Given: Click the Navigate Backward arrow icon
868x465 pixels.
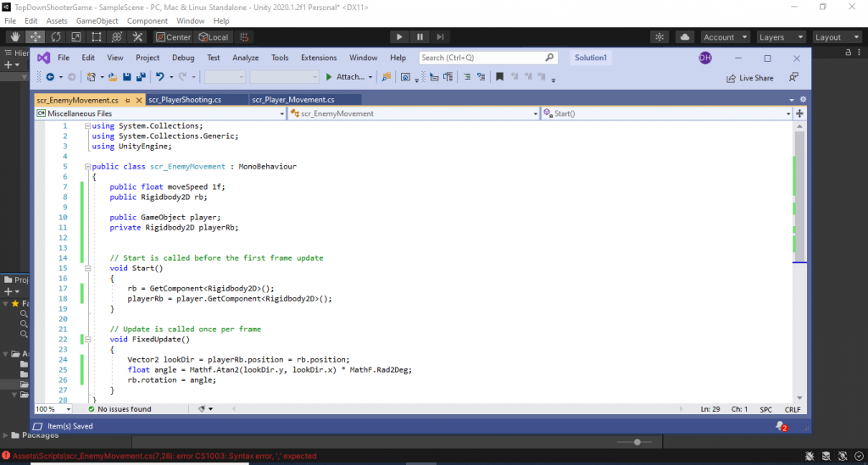Looking at the screenshot, I should 49,77.
